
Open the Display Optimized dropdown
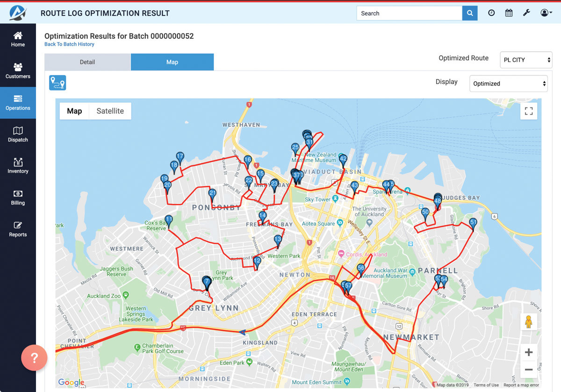(508, 84)
